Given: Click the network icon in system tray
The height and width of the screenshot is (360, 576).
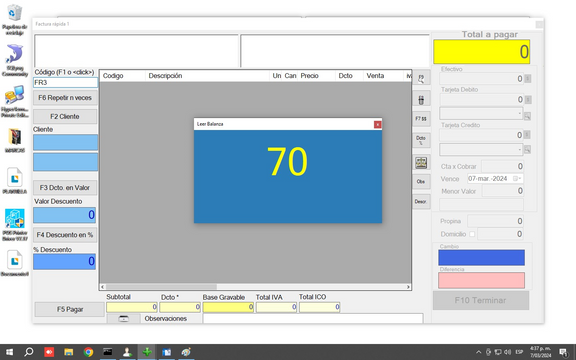Looking at the screenshot, I should click(x=498, y=352).
